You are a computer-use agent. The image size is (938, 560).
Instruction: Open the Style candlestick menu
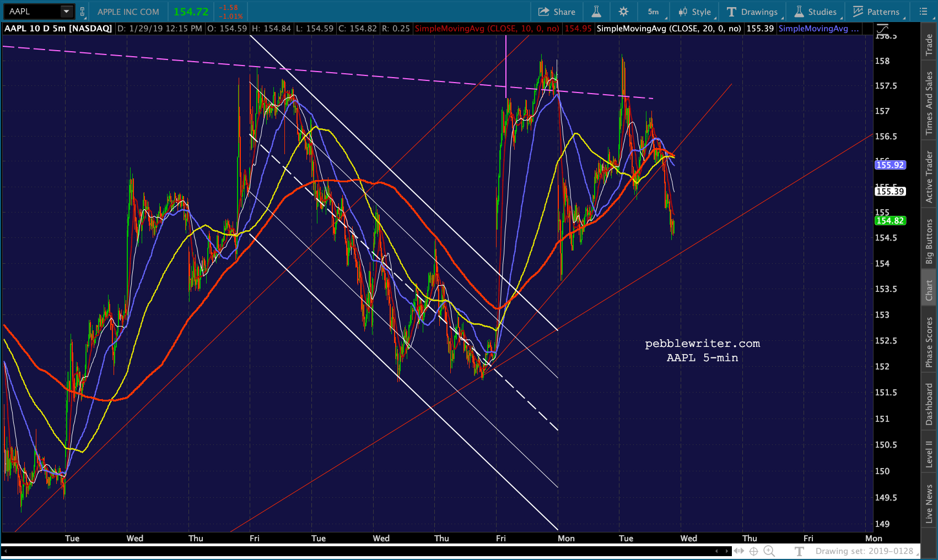coord(695,12)
